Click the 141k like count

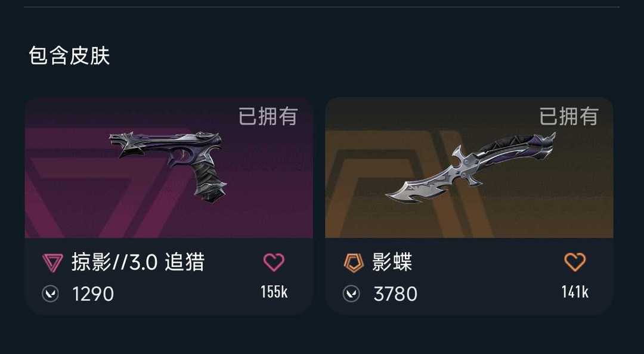(575, 292)
